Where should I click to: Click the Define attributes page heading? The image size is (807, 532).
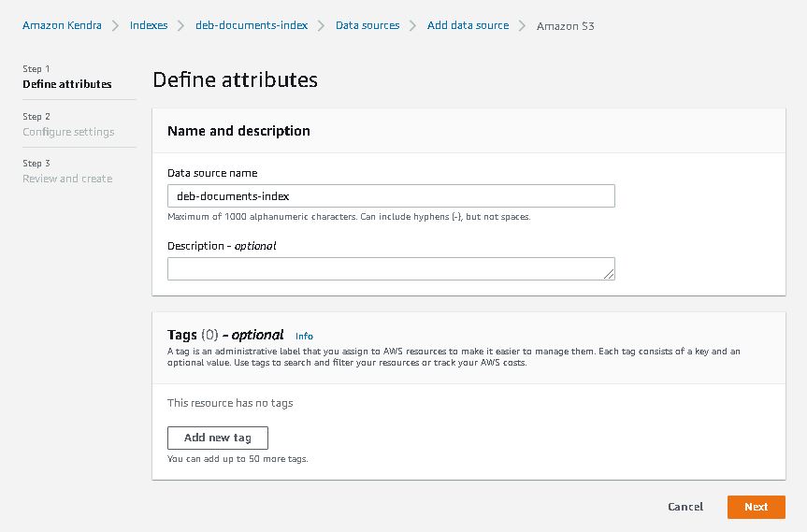click(236, 79)
